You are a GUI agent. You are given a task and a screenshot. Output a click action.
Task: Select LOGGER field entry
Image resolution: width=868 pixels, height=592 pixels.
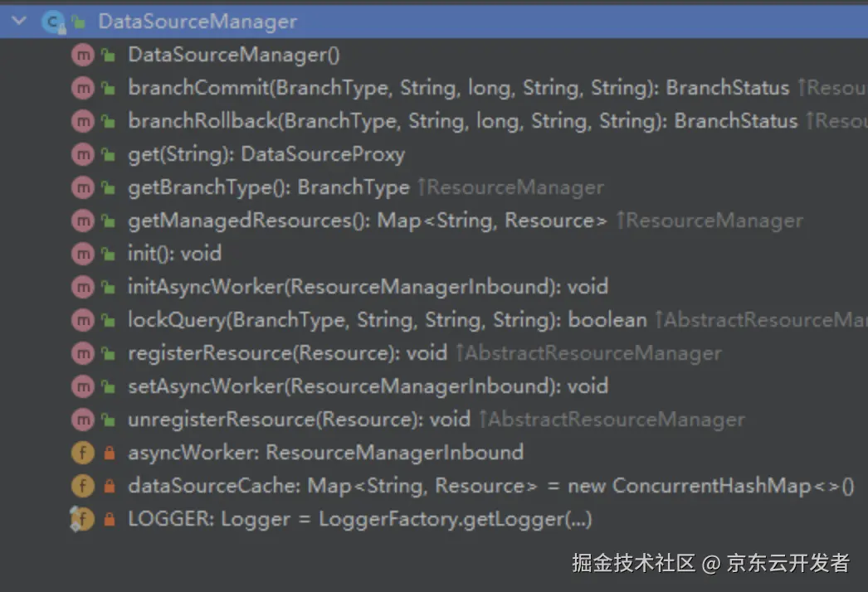(360, 519)
